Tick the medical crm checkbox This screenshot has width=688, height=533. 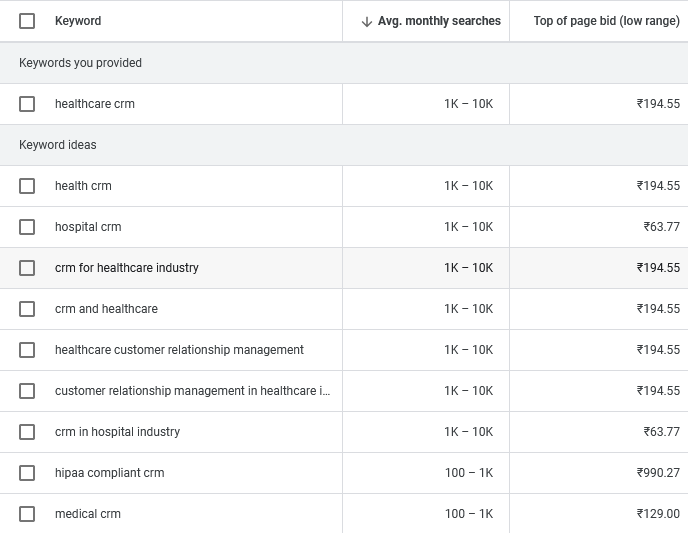point(27,514)
